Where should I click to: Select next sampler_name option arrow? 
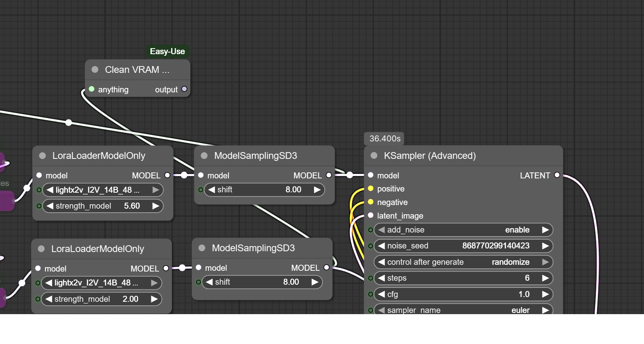545,310
